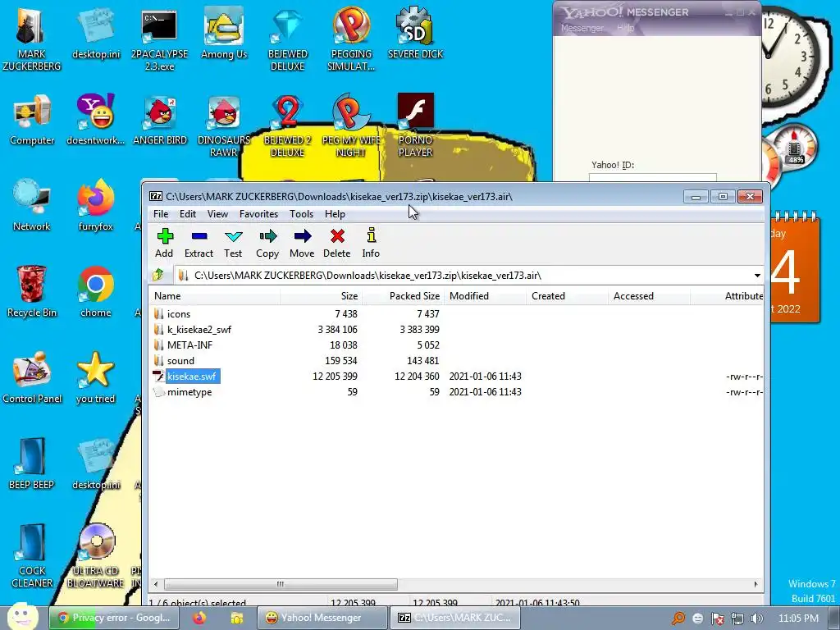Viewport: 840px width, 630px height.
Task: Select the ULTRA CD BLOATWARE icon
Action: pyautogui.click(x=96, y=556)
